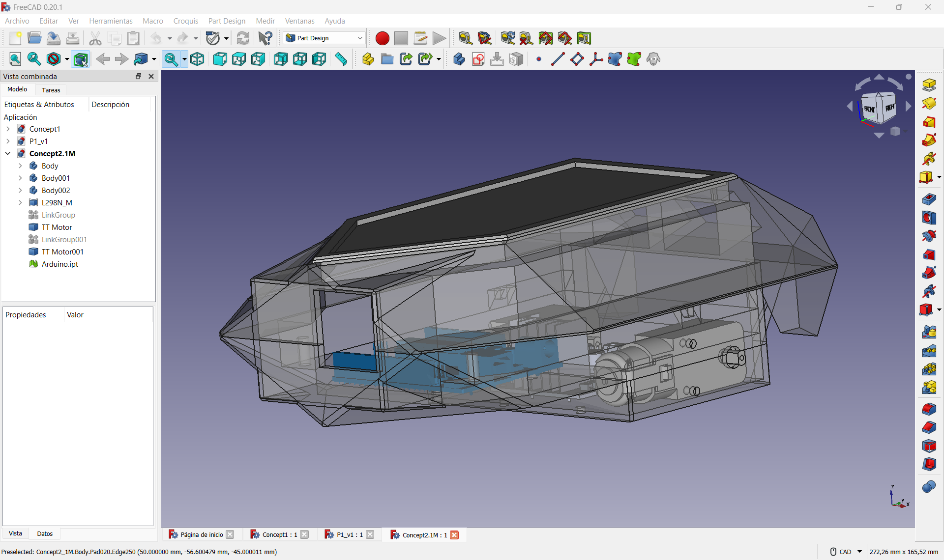Click the Measure distance ruler icon

[341, 59]
